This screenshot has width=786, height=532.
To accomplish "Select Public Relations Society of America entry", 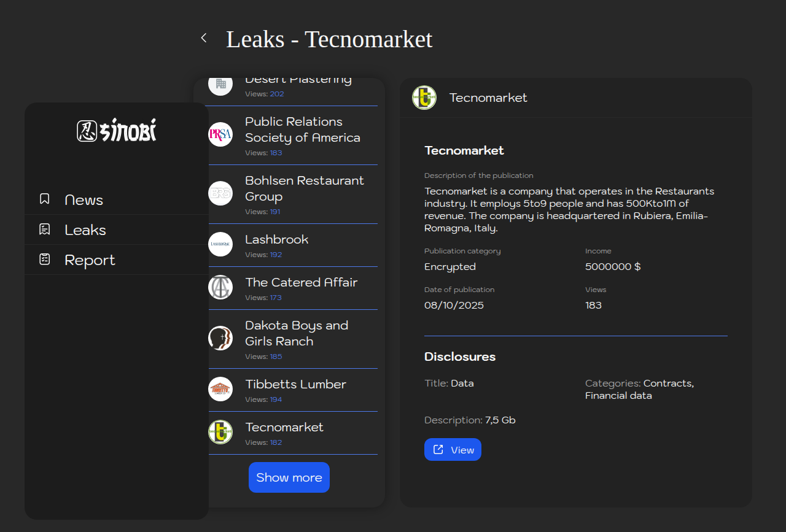I will 302,130.
